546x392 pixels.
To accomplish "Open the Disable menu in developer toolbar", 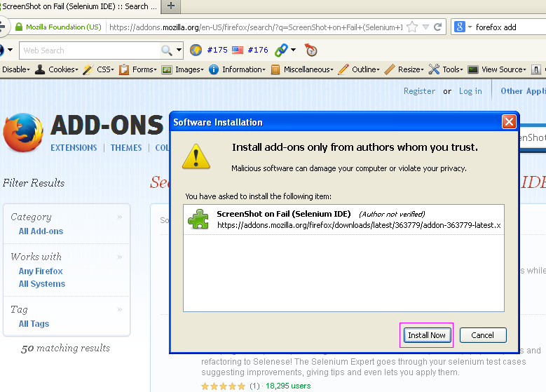I will click(15, 69).
